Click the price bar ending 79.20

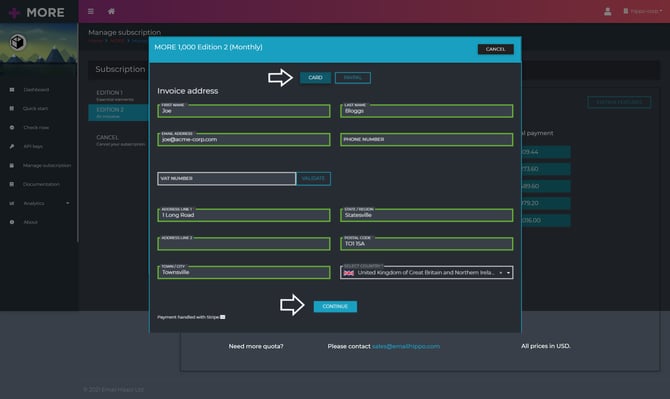[546, 203]
